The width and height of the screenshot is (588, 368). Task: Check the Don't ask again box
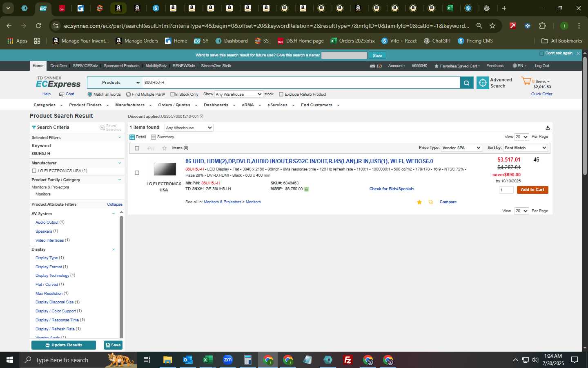[x=541, y=54]
